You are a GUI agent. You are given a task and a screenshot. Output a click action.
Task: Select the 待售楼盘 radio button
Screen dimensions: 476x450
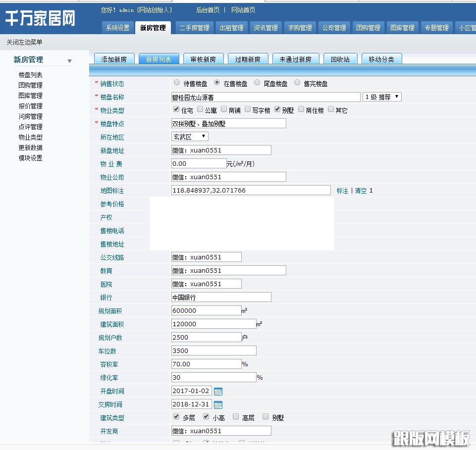tap(176, 83)
